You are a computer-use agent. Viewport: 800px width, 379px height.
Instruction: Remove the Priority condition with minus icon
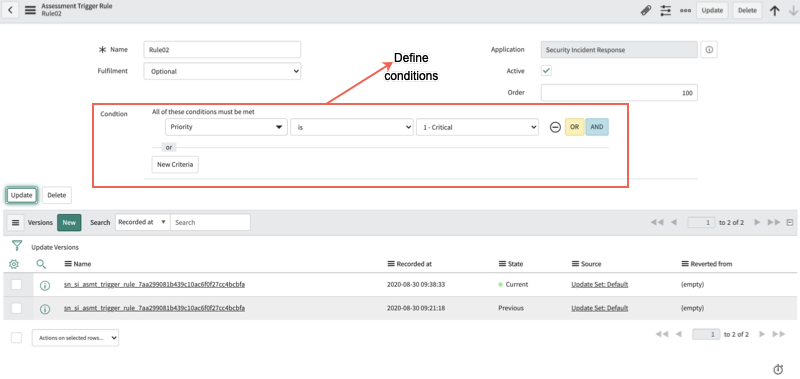click(x=555, y=128)
